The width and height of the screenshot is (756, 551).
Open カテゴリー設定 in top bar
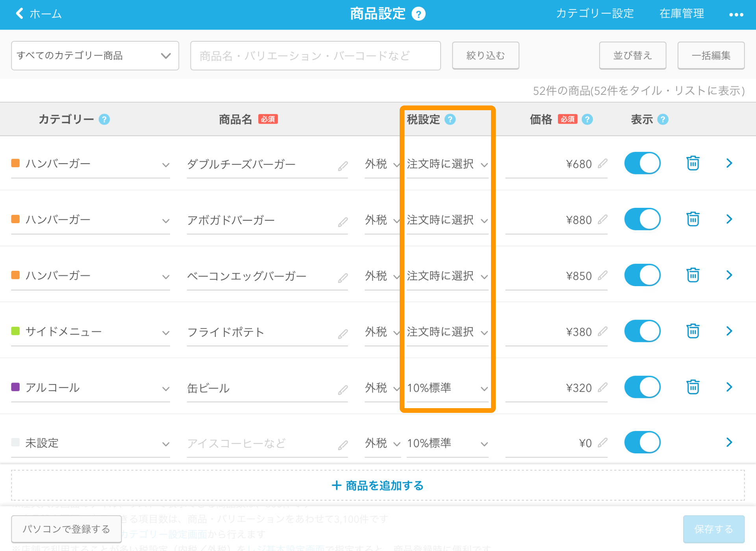pos(595,14)
